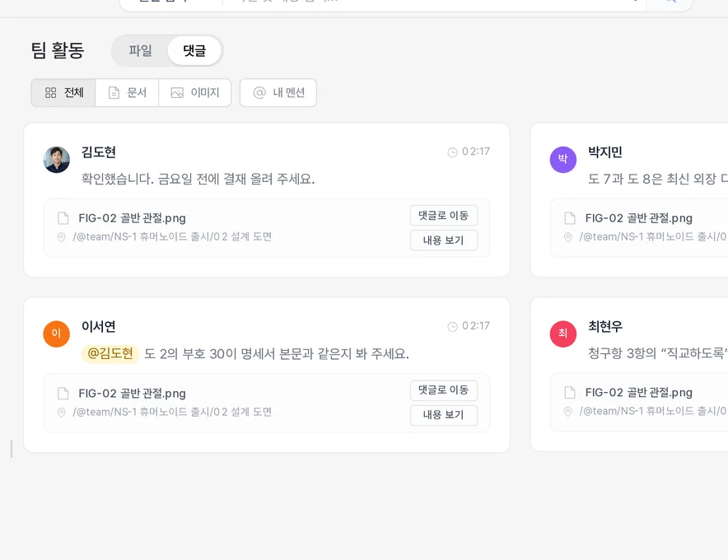Click the name 이서연
This screenshot has width=728, height=560.
(x=99, y=326)
